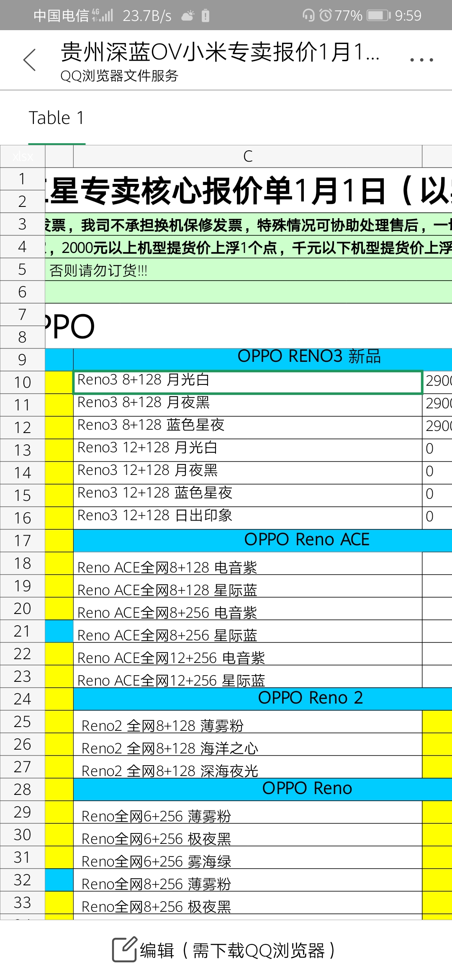452x980 pixels.
Task: Select row 10 header
Action: (23, 382)
